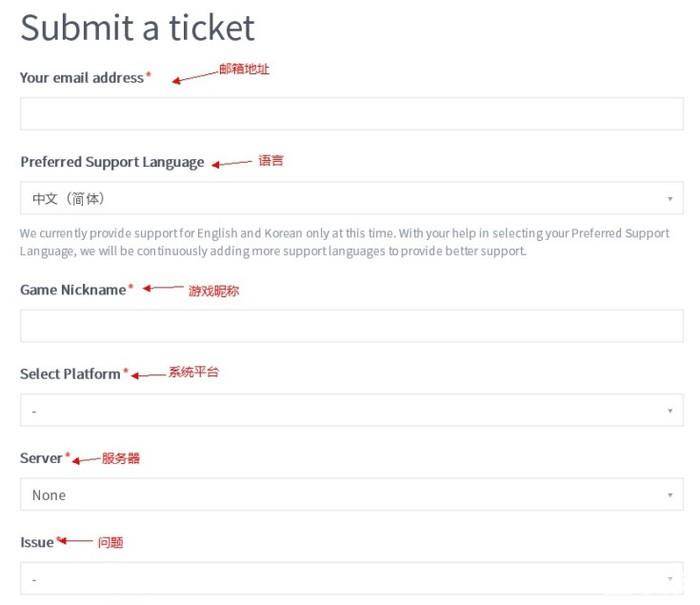700x605 pixels.
Task: Click the red 系统平台 annotation
Action: click(x=193, y=372)
